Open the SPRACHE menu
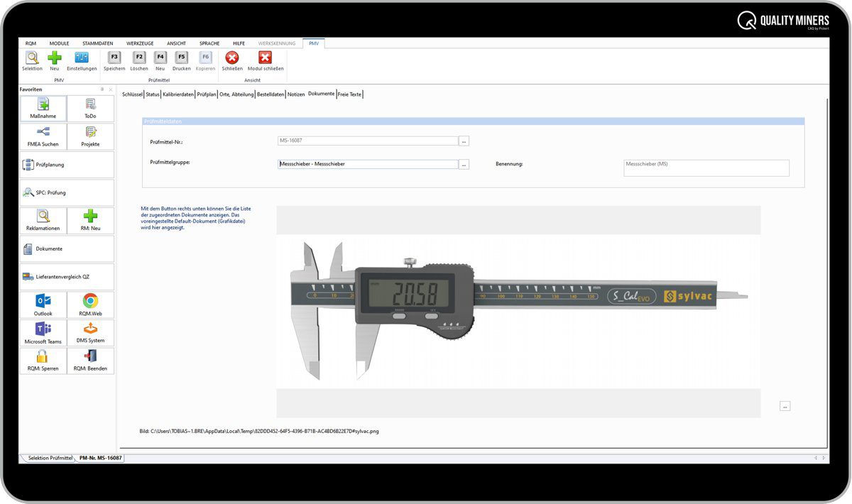The width and height of the screenshot is (852, 504). coord(209,43)
